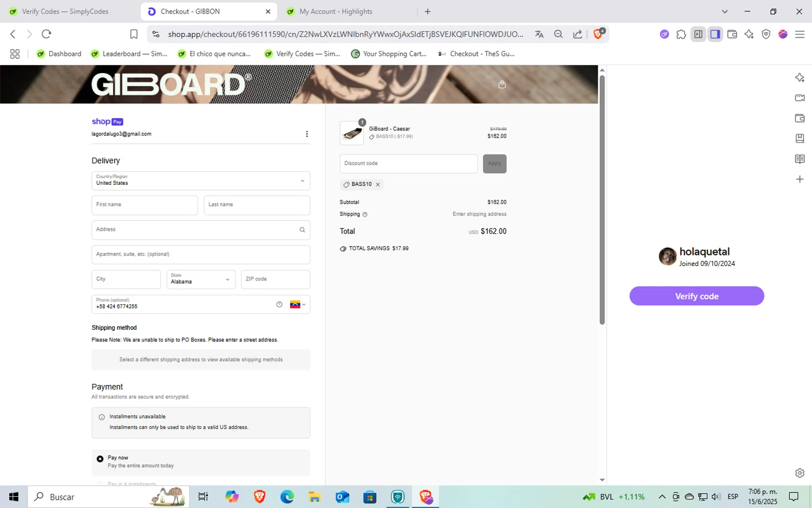The height and width of the screenshot is (508, 812).
Task: Click the share icon in address bar
Action: [578, 34]
